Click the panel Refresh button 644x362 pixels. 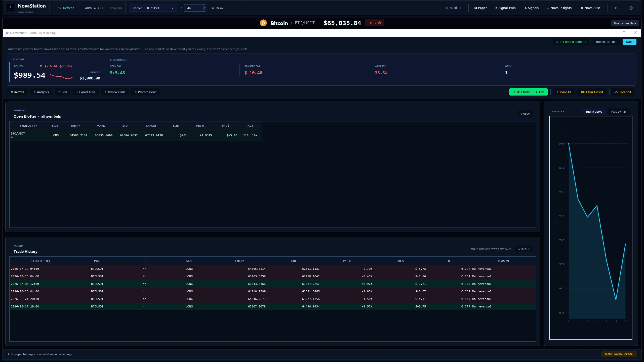coord(18,92)
